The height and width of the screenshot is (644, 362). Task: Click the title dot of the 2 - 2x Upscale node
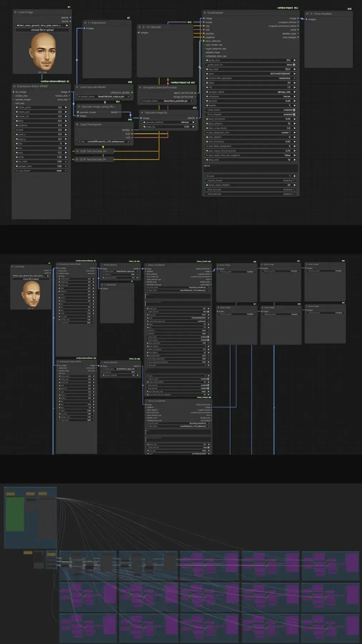pos(140,27)
